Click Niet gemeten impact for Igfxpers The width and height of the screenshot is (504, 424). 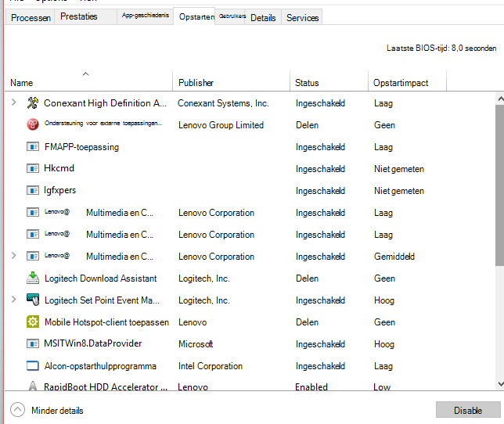pyautogui.click(x=399, y=191)
